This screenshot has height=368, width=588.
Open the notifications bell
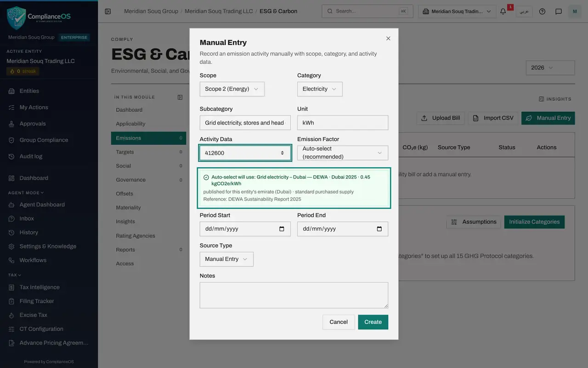click(503, 11)
